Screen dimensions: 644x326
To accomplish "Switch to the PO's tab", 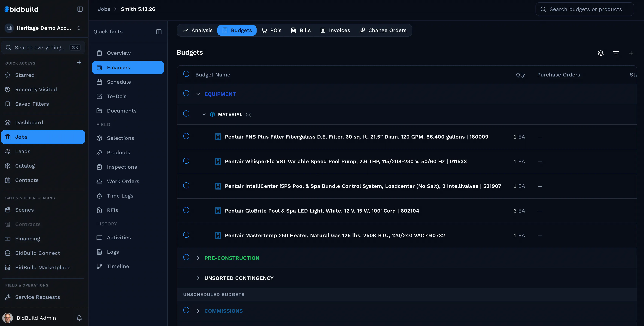I will click(271, 31).
